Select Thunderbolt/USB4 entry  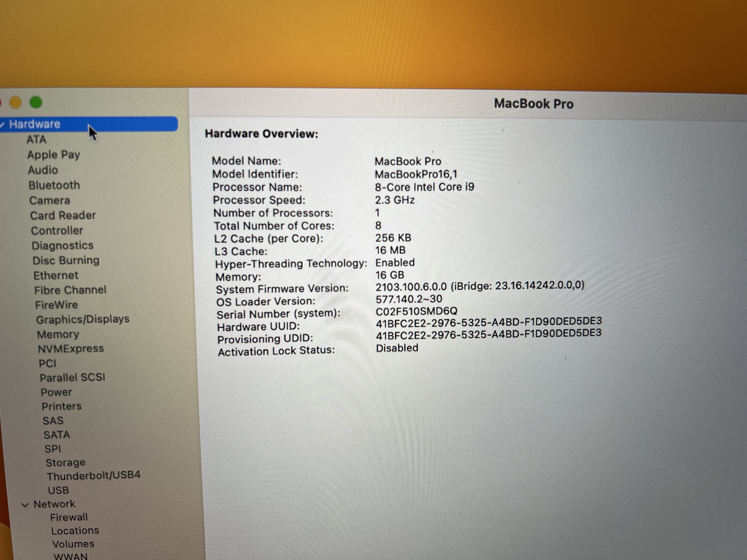click(x=94, y=476)
